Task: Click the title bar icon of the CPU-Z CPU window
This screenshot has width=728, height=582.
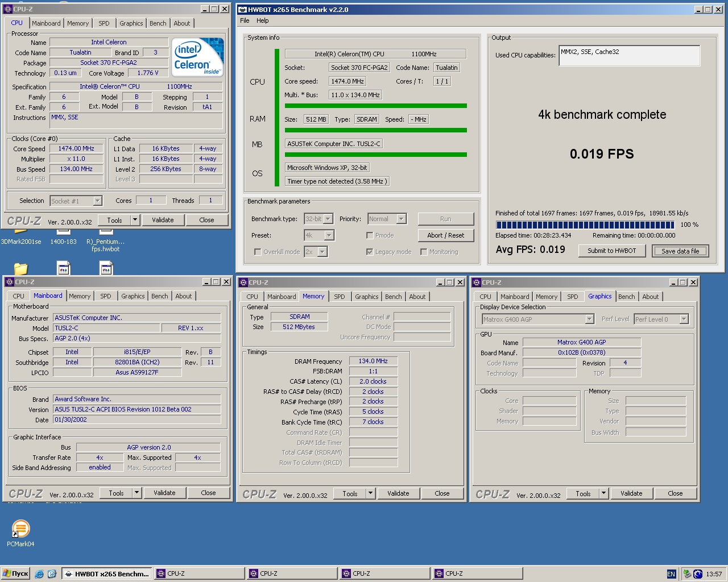Action: (x=7, y=9)
